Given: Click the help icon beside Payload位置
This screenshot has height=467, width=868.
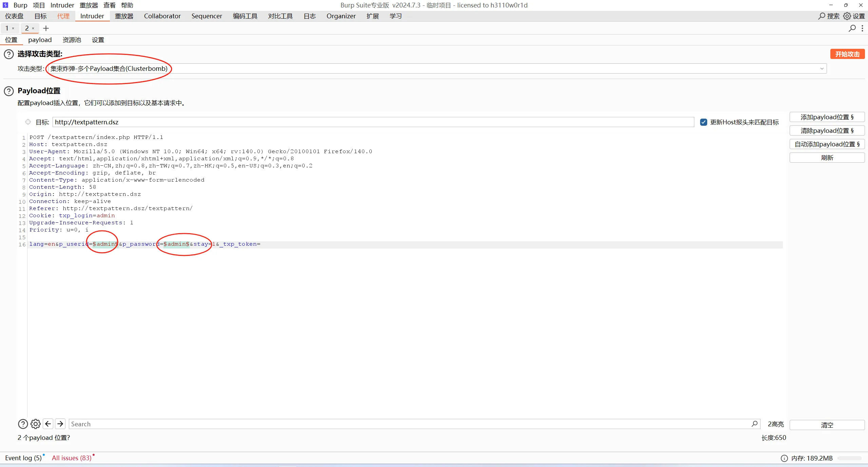Looking at the screenshot, I should tap(8, 91).
